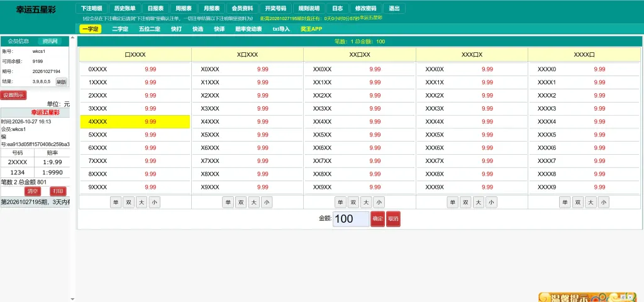Click the 金额 amount input field
This screenshot has width=644, height=302.
(x=351, y=219)
